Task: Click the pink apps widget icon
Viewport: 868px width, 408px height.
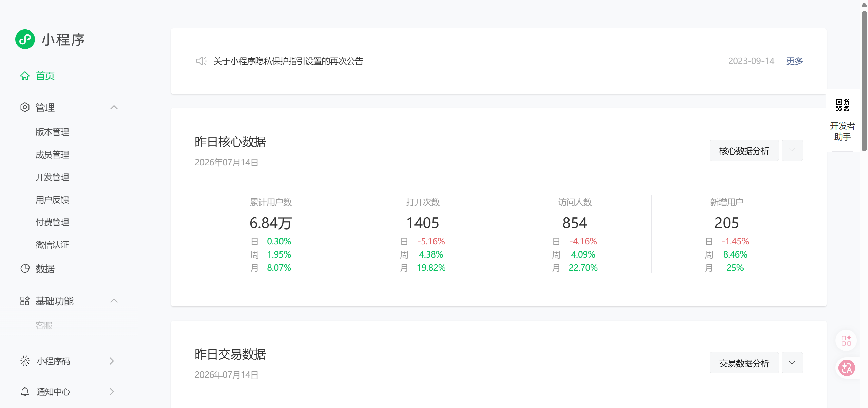Action: tap(846, 340)
